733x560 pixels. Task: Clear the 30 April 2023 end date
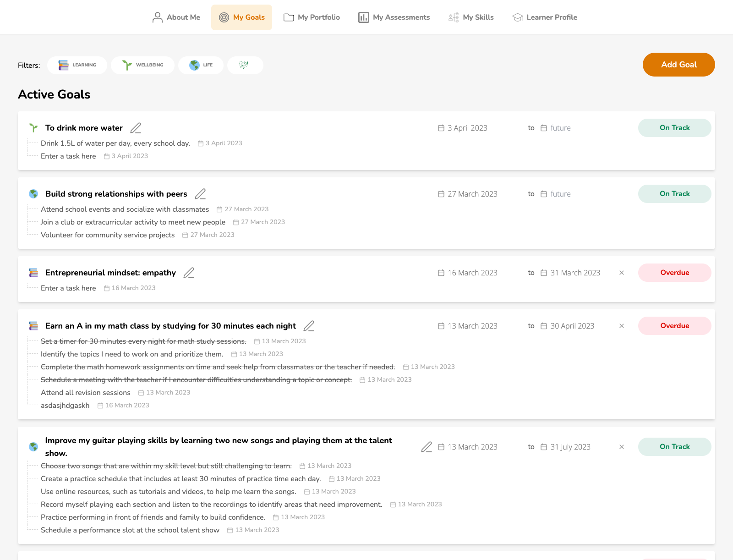click(622, 326)
